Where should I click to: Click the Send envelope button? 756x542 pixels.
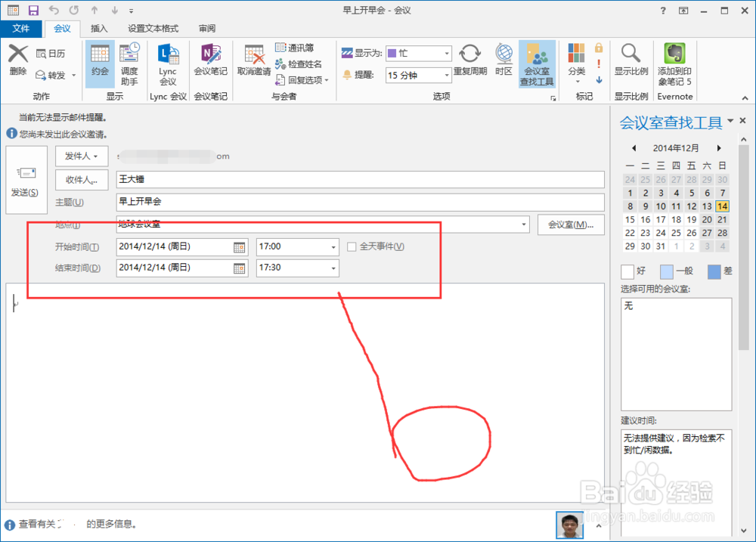tap(26, 180)
